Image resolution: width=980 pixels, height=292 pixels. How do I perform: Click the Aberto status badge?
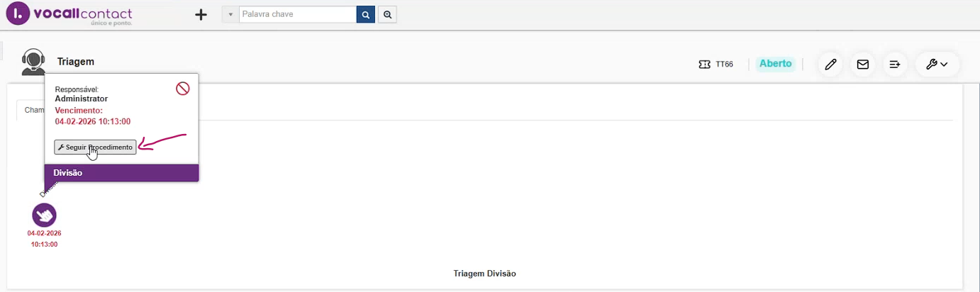click(775, 64)
